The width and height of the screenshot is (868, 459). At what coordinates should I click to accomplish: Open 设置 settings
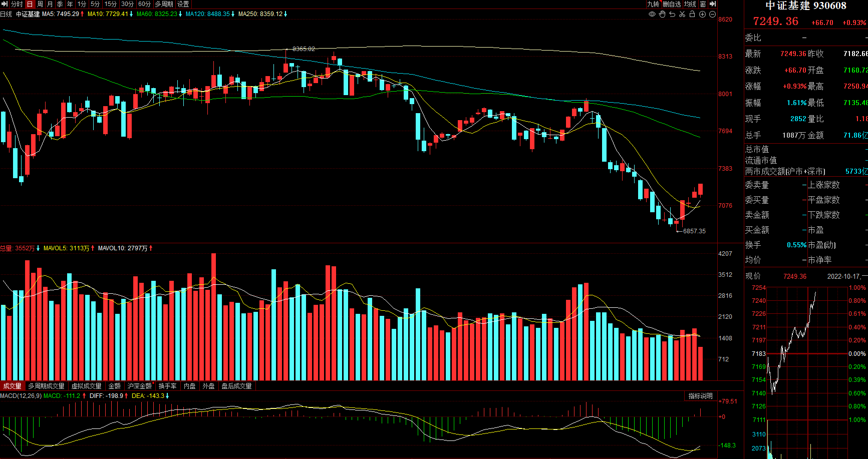tap(183, 4)
